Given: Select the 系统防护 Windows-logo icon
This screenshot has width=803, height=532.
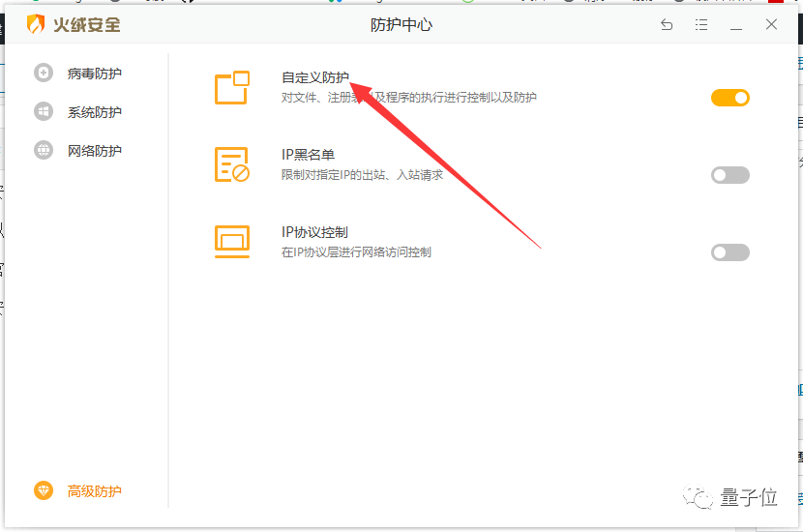Looking at the screenshot, I should [x=44, y=111].
